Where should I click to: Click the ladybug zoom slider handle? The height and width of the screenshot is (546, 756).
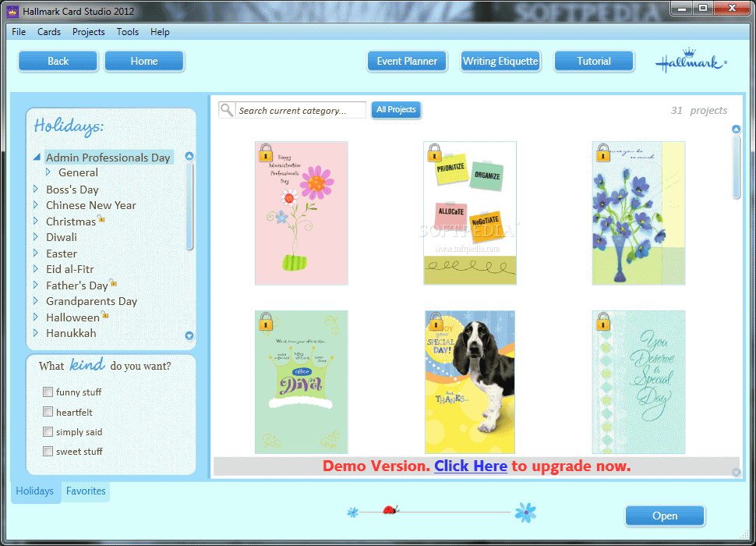pos(390,509)
